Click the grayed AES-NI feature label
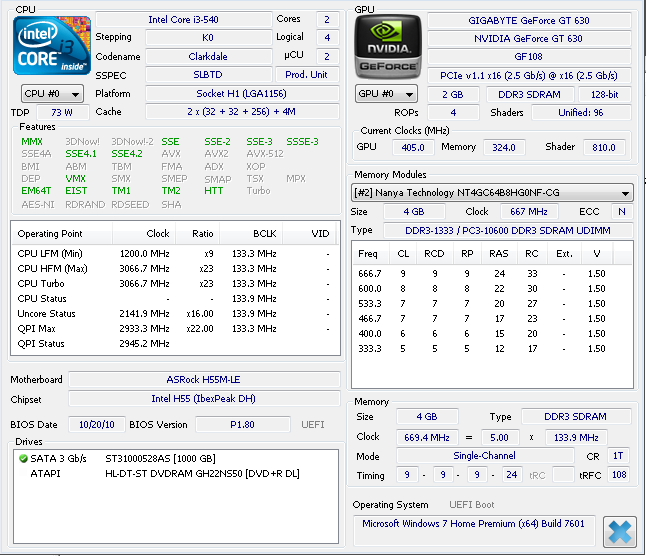 [38, 204]
